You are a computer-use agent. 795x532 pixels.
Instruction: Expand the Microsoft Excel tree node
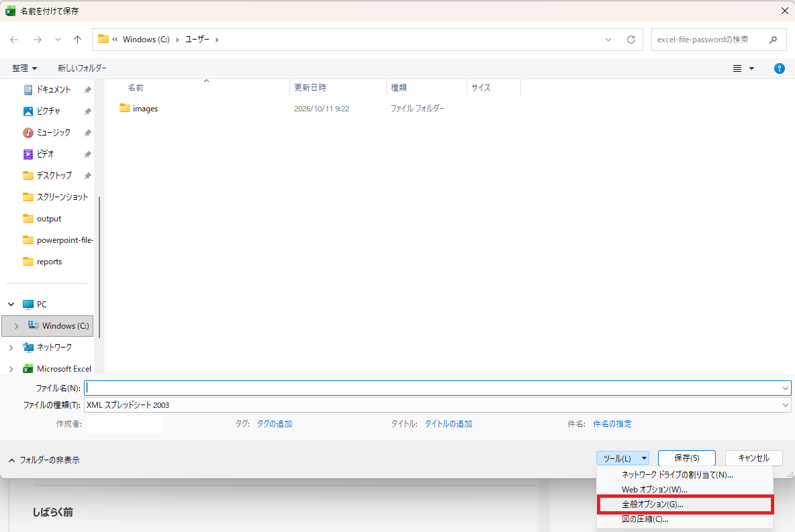(11, 369)
